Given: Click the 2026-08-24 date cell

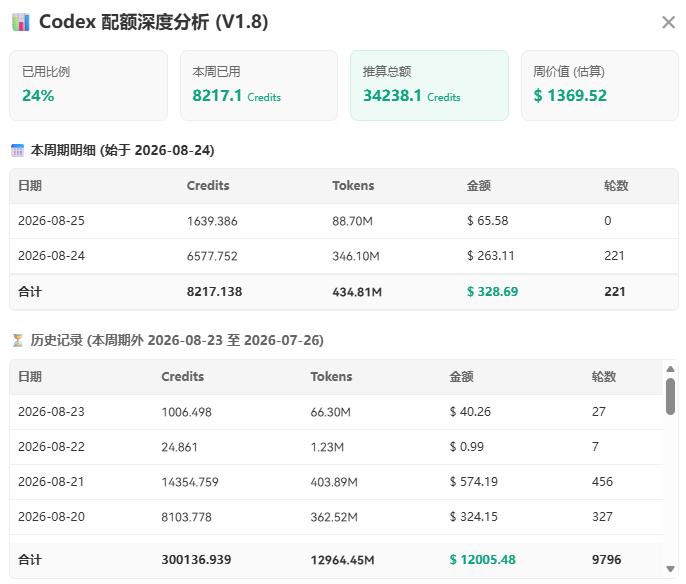Looking at the screenshot, I should click(51, 256).
